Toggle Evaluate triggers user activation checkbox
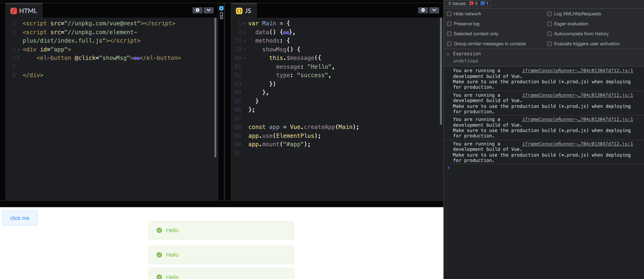Image resolution: width=644 pixels, height=279 pixels. pyautogui.click(x=549, y=44)
